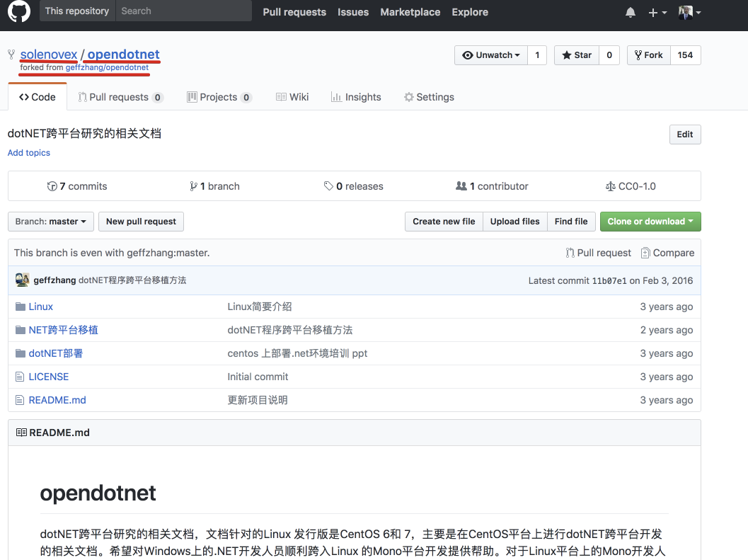Viewport: 748px width, 560px height.
Task: Open commit hash 11b07e1
Action: [x=609, y=281]
